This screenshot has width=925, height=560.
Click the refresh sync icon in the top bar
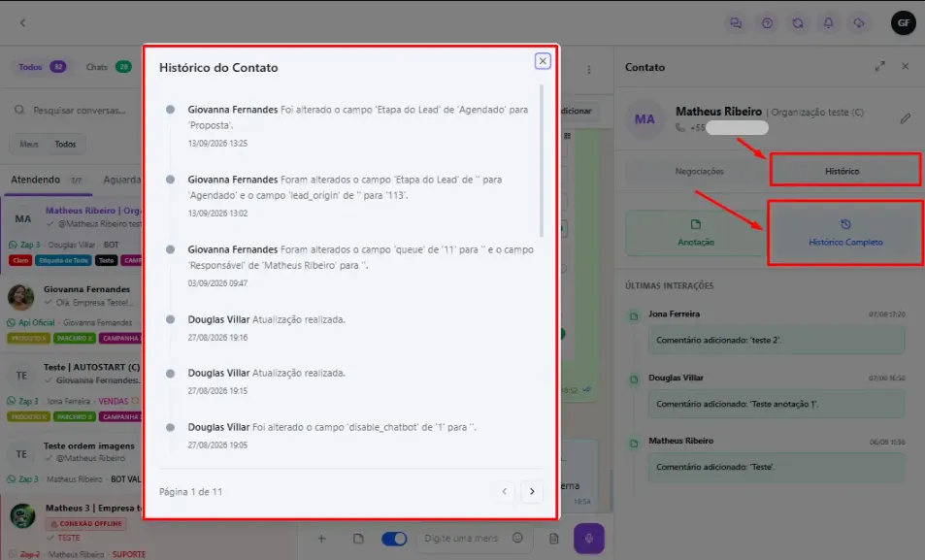798,23
